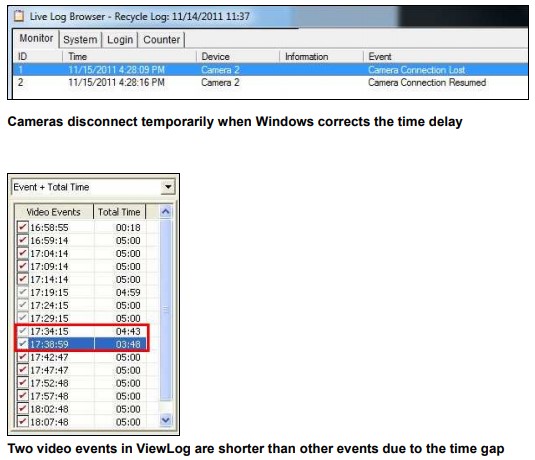Toggle checkbox for event 17:24:15
Viewport: 535px width, 460px height.
tap(23, 305)
